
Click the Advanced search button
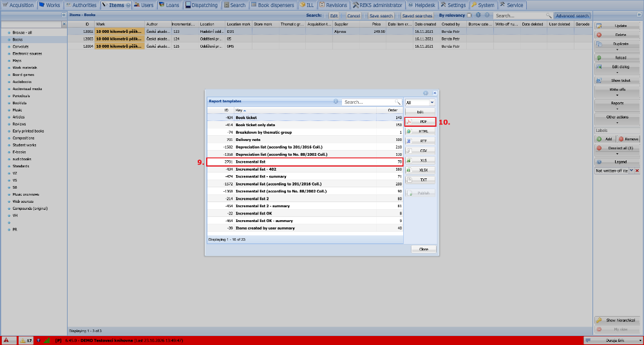click(572, 15)
